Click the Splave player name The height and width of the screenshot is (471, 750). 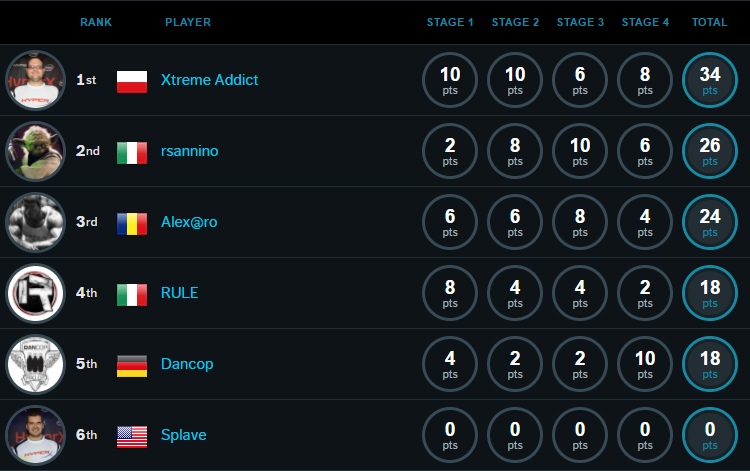(x=184, y=435)
